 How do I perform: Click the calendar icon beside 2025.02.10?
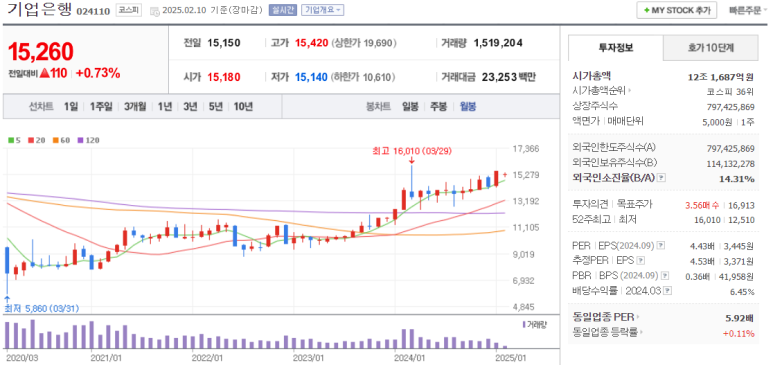154,11
